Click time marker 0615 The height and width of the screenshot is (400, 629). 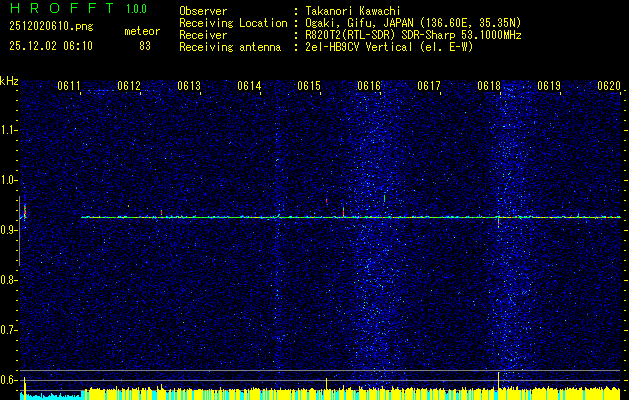click(x=309, y=86)
